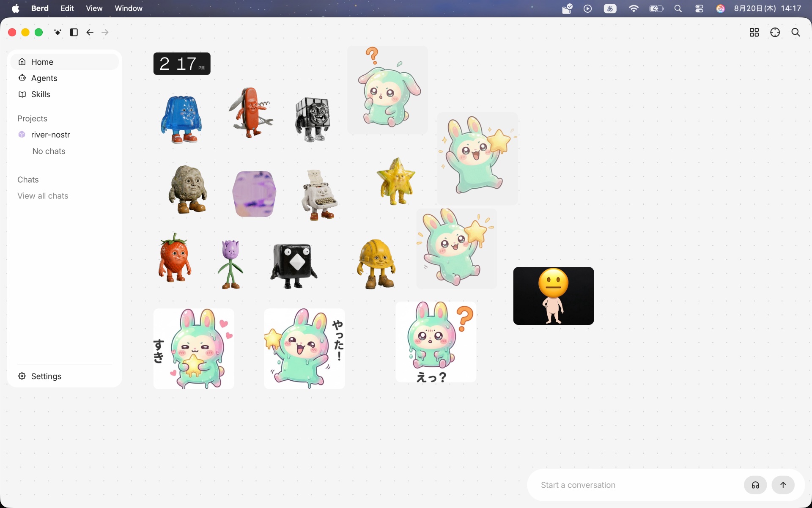Open the Home page
This screenshot has height=508, width=812.
click(64, 62)
